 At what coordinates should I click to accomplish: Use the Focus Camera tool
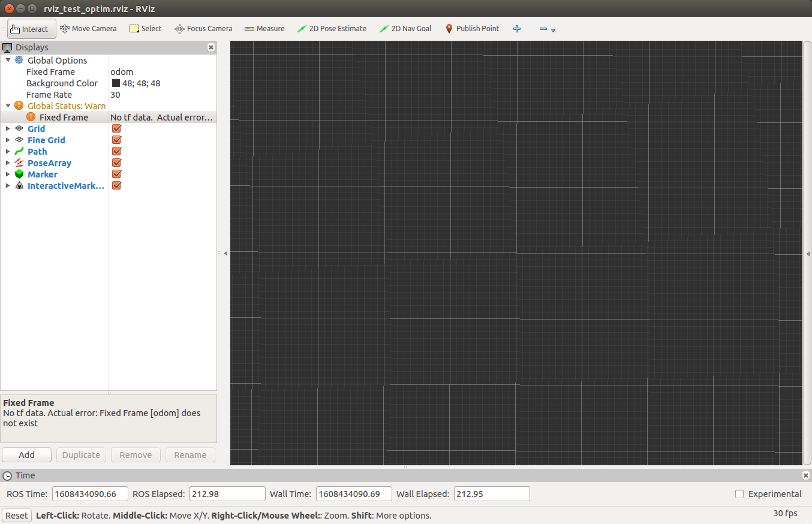[203, 28]
